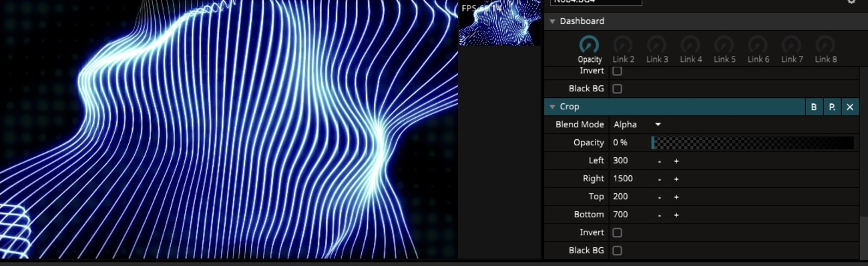Click the Opacity dashboard knob
This screenshot has height=266, width=868.
[x=589, y=45]
